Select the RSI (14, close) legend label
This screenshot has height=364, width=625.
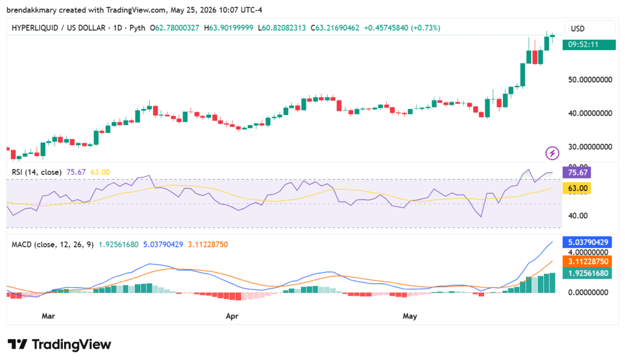(x=36, y=172)
